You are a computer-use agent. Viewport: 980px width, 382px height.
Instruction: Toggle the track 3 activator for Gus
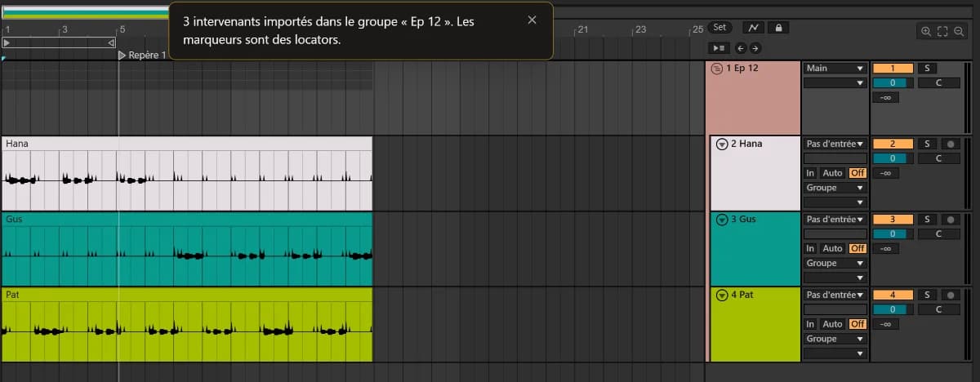click(892, 220)
